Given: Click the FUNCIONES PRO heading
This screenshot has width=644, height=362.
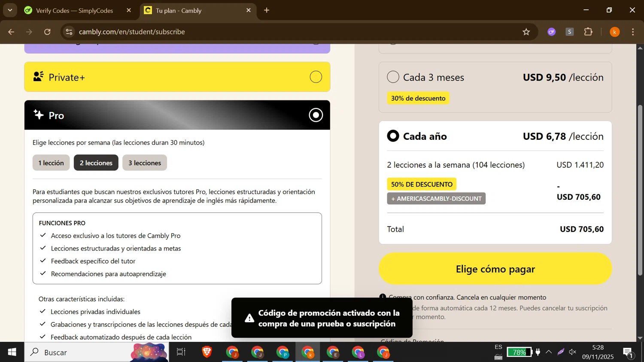Looking at the screenshot, I should coord(62,223).
